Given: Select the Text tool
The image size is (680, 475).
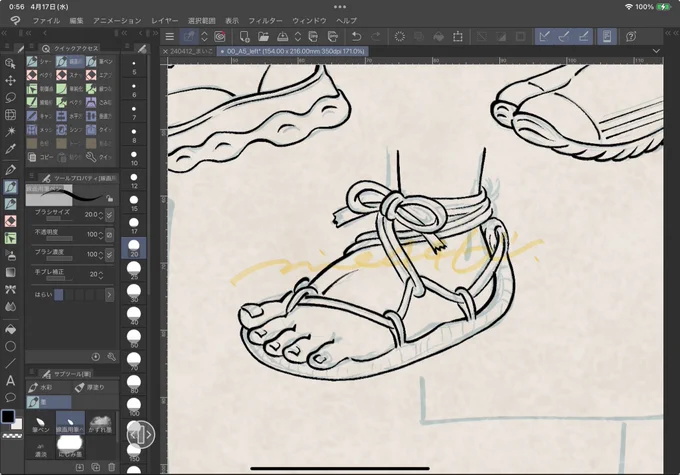Looking at the screenshot, I should [10, 381].
